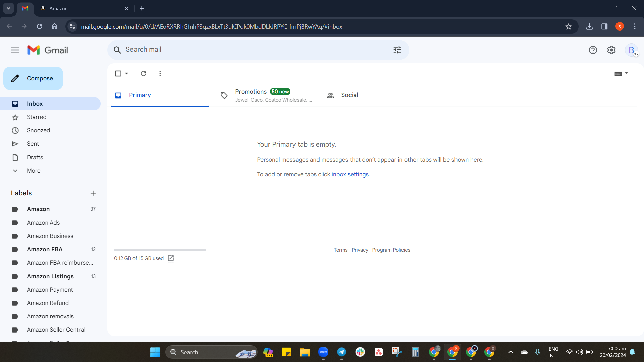
Task: Open Zoom from the taskbar
Action: click(x=323, y=352)
